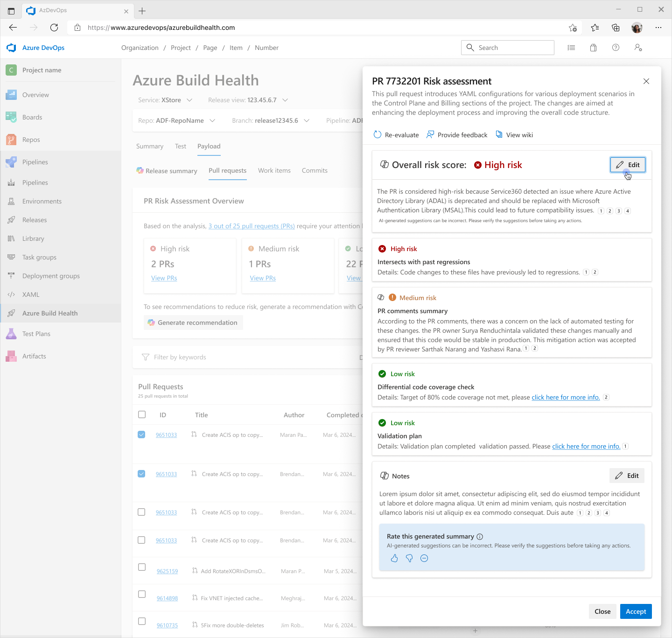Close the Risk assessment panel with X
This screenshot has width=672, height=638.
646,81
